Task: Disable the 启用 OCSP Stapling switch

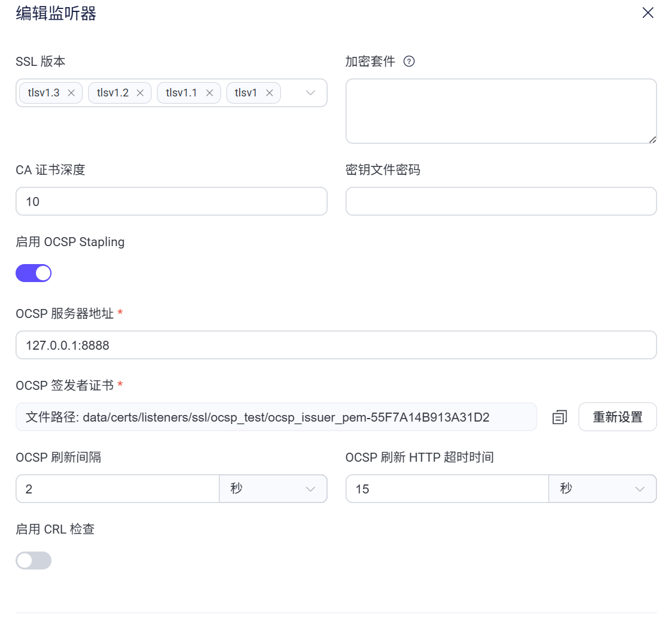Action: pyautogui.click(x=34, y=273)
